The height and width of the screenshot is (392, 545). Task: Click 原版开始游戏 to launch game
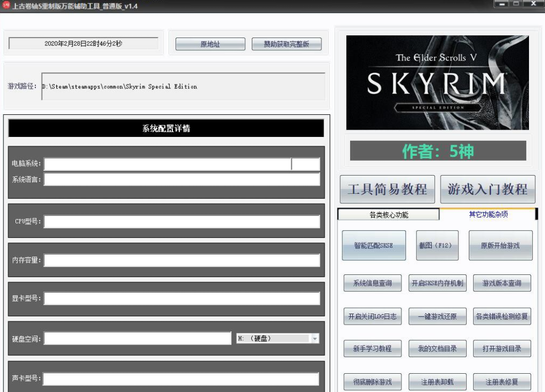click(500, 245)
